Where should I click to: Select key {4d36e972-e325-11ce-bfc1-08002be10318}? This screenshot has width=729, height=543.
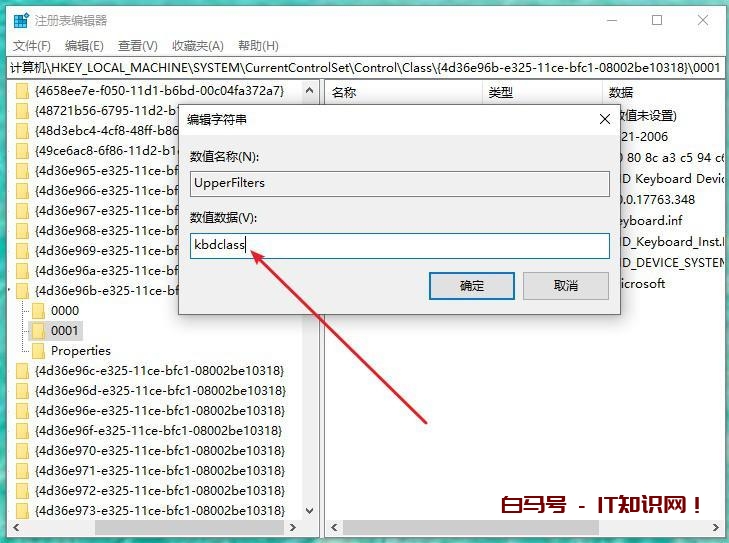tap(159, 490)
